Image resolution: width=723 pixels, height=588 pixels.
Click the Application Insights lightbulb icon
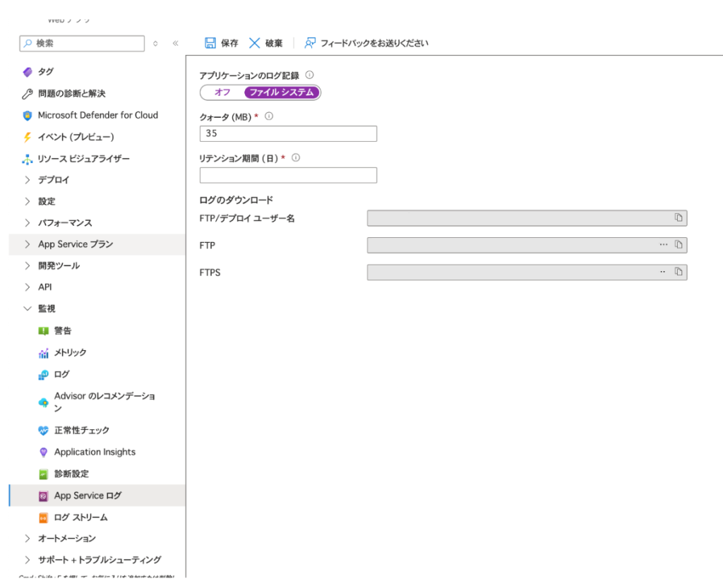44,452
